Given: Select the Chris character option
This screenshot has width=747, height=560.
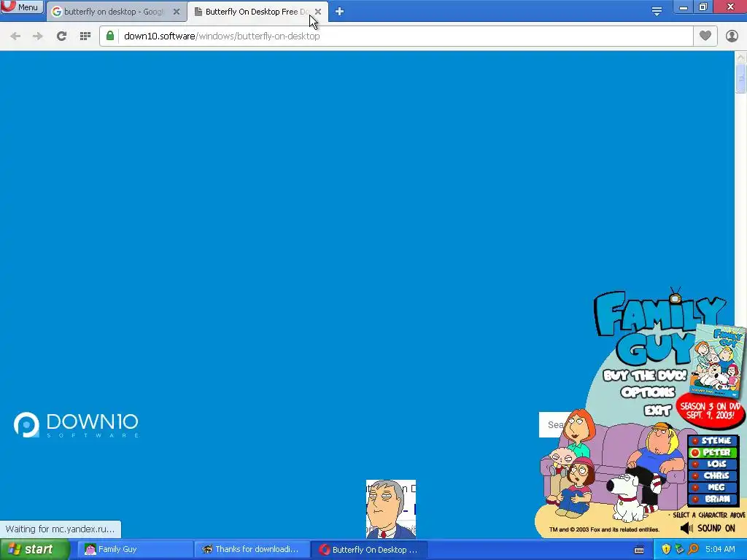Looking at the screenshot, I should [713, 475].
